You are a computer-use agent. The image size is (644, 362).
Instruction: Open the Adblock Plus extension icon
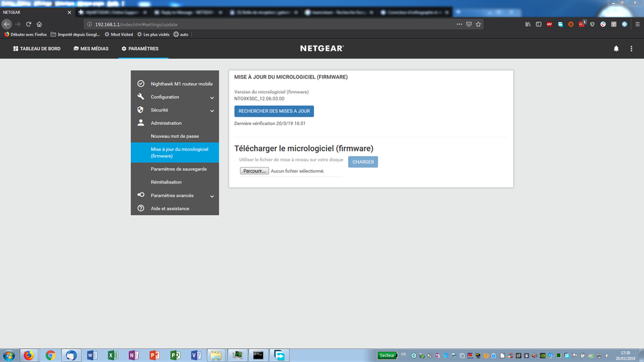549,24
